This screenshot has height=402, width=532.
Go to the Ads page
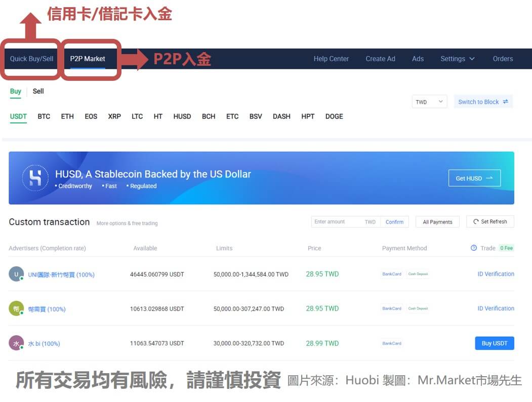(418, 59)
